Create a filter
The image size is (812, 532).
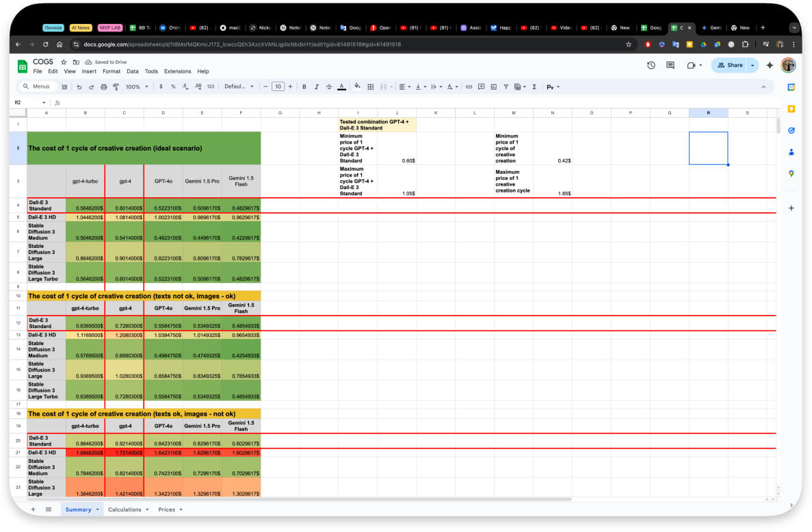pos(506,87)
